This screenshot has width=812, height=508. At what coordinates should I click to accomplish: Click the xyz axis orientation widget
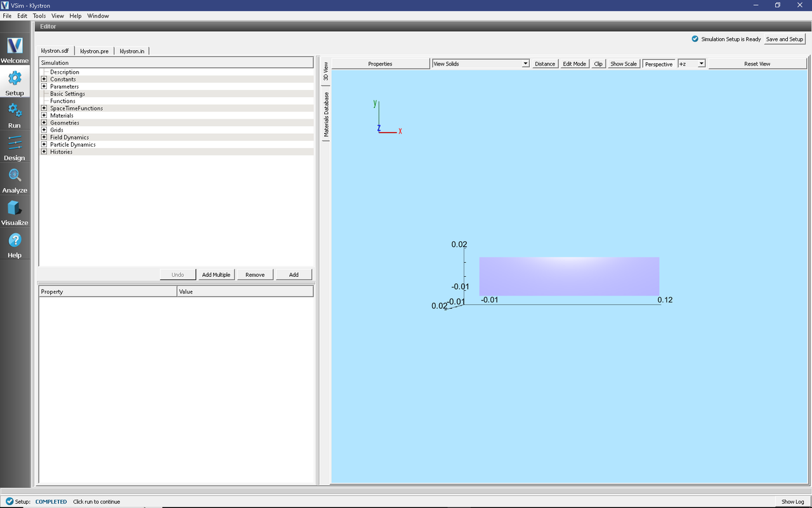387,118
